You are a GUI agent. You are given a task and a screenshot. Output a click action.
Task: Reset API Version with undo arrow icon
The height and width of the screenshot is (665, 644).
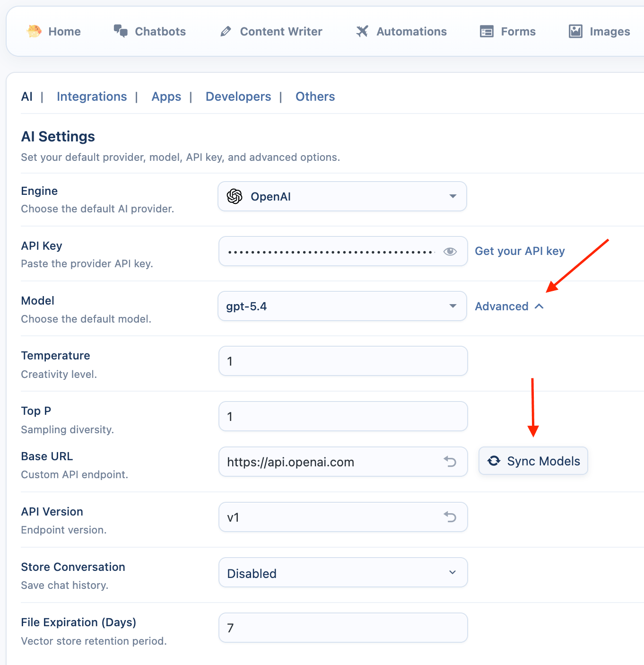[x=450, y=517]
